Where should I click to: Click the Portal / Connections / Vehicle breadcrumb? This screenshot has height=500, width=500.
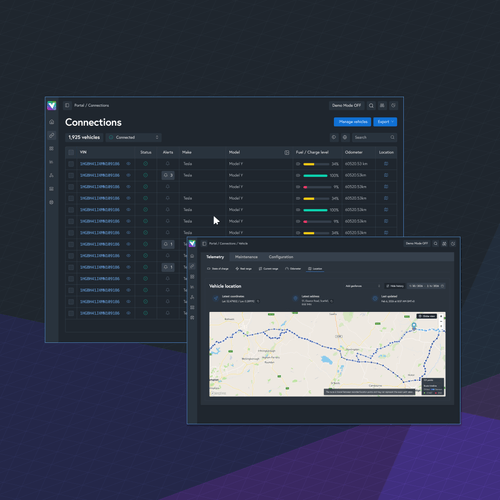228,244
